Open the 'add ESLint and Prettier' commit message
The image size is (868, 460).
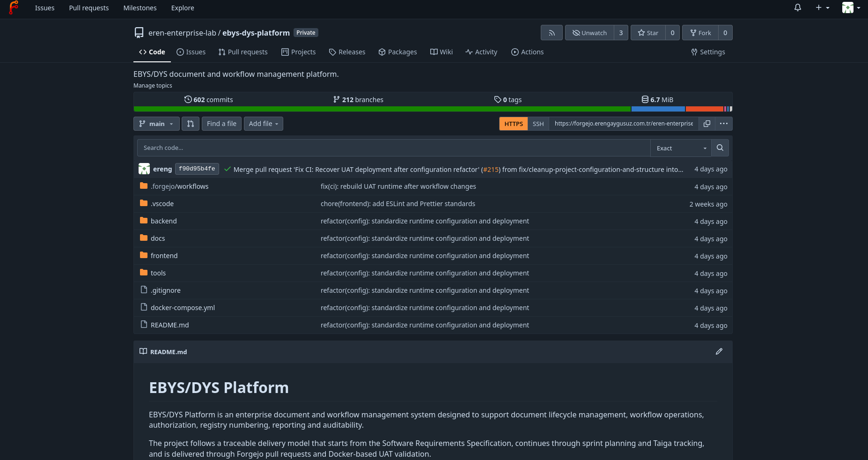398,204
